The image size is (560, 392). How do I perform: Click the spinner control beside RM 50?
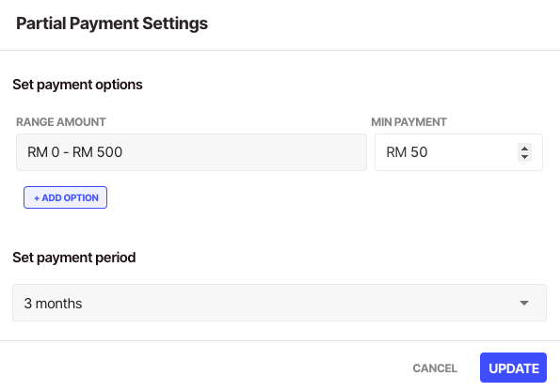click(x=524, y=152)
